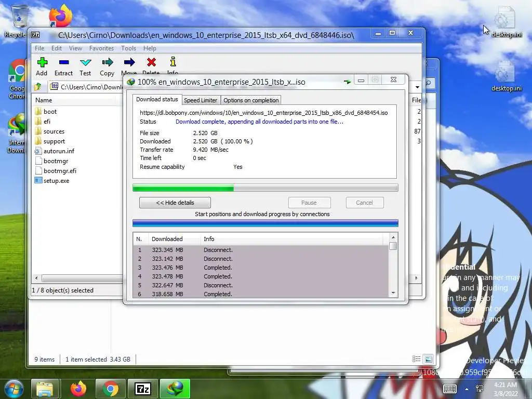Select connection row 5 with 322.647 MB

[261, 285]
